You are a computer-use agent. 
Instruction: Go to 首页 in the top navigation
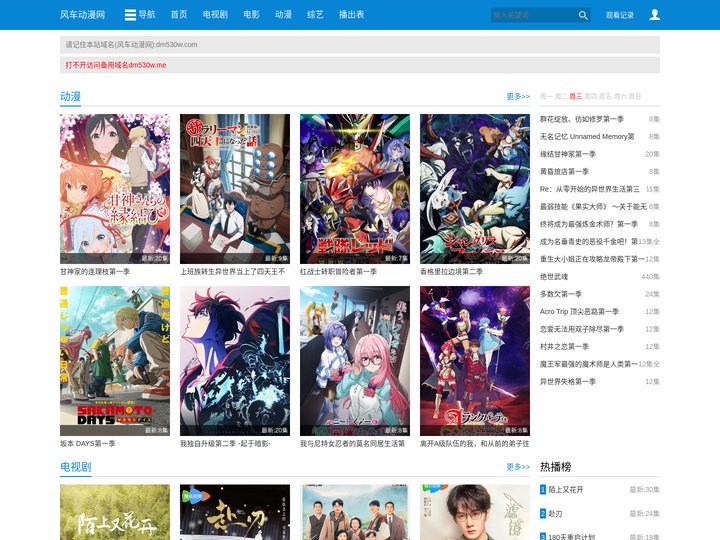(x=179, y=15)
